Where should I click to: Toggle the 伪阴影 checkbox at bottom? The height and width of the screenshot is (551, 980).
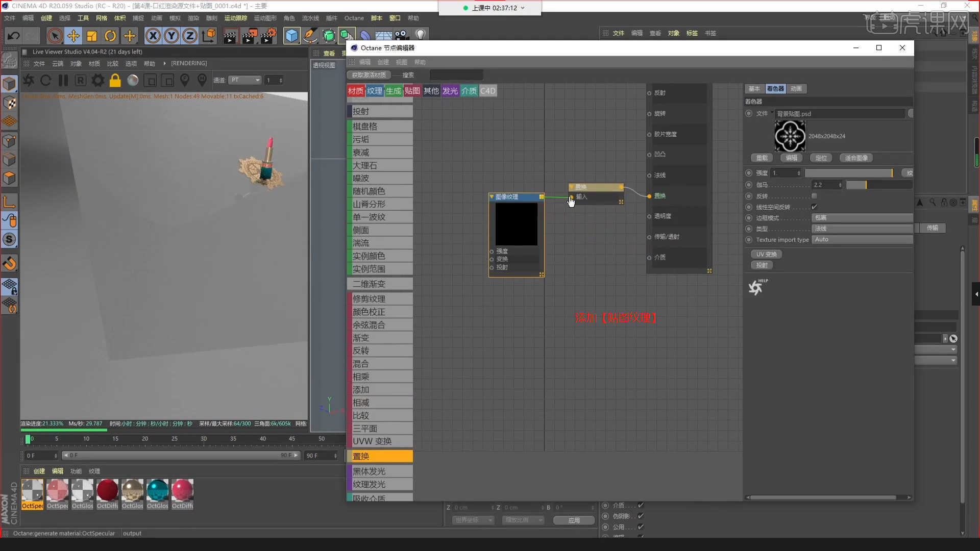click(641, 516)
